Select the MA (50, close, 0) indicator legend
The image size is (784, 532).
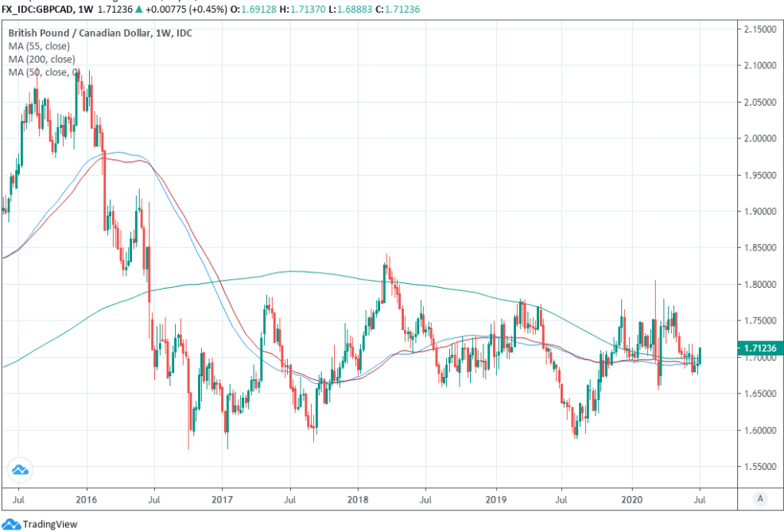pos(45,72)
